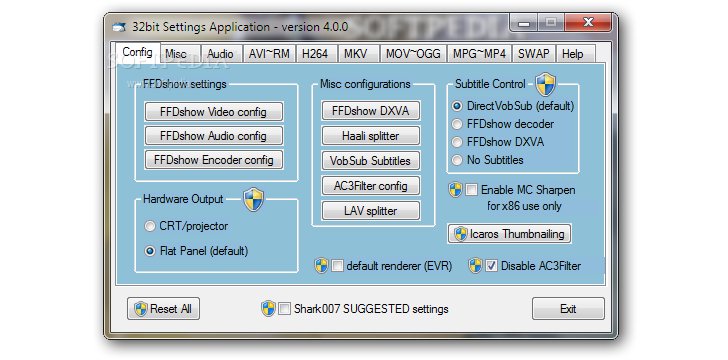Switch to the AVI~RM tab
This screenshot has height=360, width=728.
pos(269,54)
